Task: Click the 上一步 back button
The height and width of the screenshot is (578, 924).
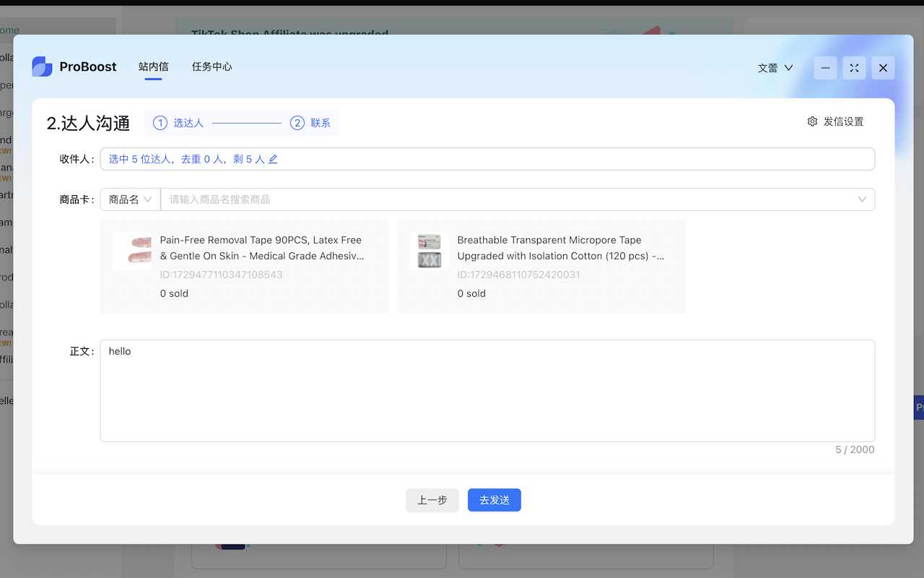Action: click(432, 500)
